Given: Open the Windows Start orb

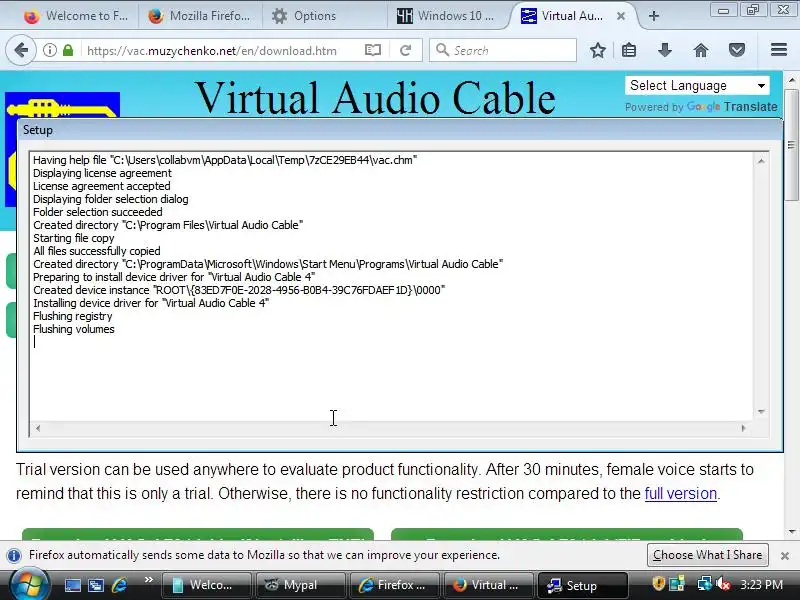Looking at the screenshot, I should point(29,585).
